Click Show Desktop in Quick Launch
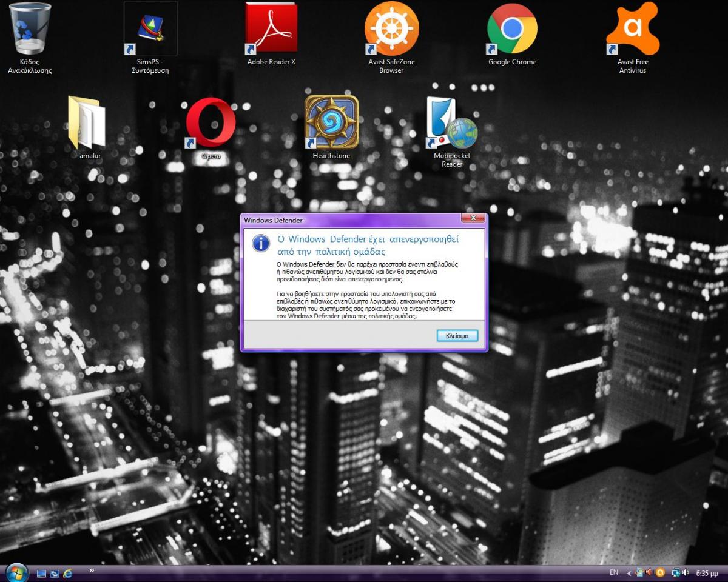728x582 pixels. pyautogui.click(x=42, y=573)
